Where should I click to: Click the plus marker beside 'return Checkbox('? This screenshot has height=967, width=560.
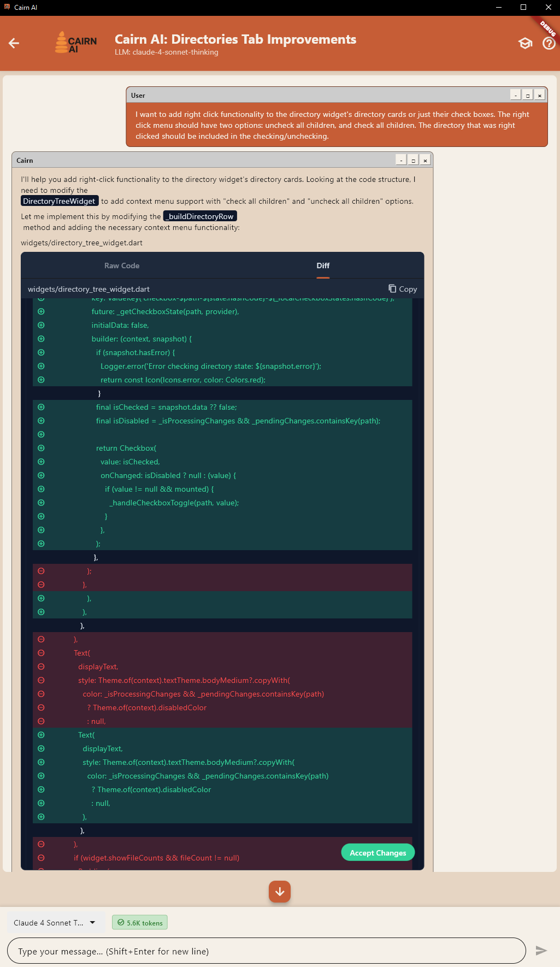(x=41, y=448)
